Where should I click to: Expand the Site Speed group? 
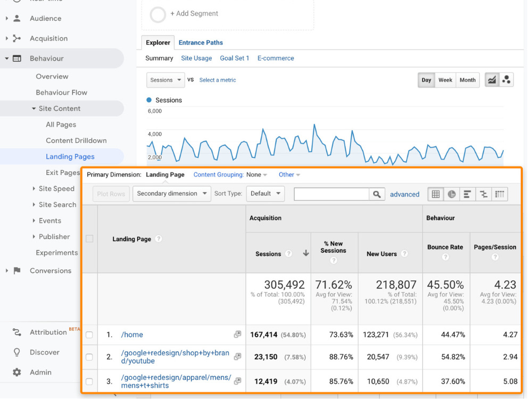pyautogui.click(x=34, y=188)
